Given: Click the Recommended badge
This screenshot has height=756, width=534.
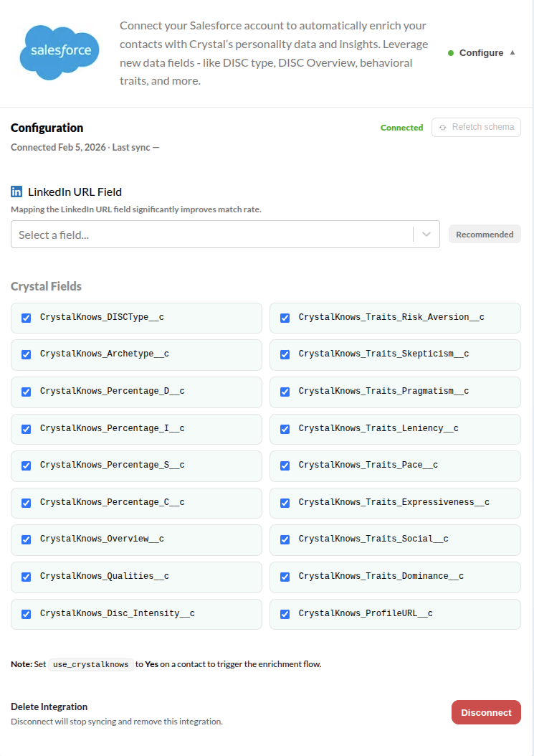Looking at the screenshot, I should pyautogui.click(x=485, y=235).
